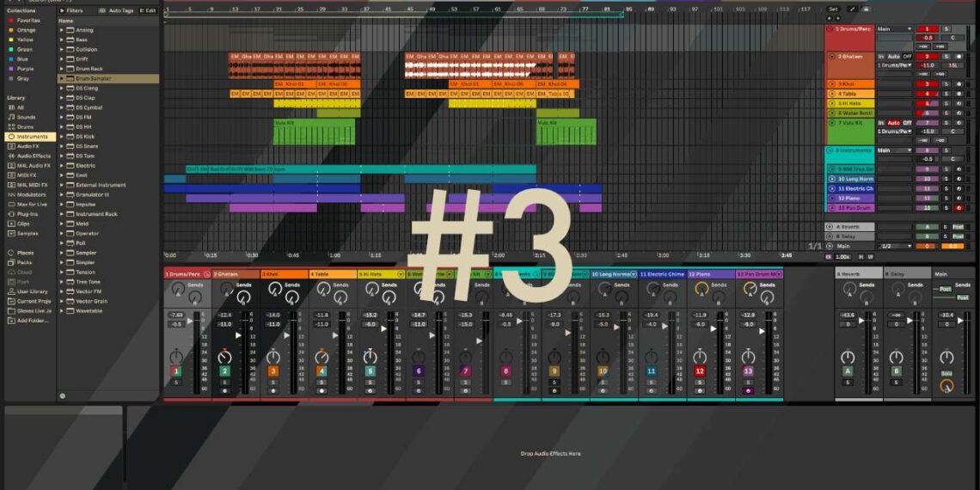Toggle track 12 Piano activator in mixer
Screen dimensions: 980x490
[700, 371]
